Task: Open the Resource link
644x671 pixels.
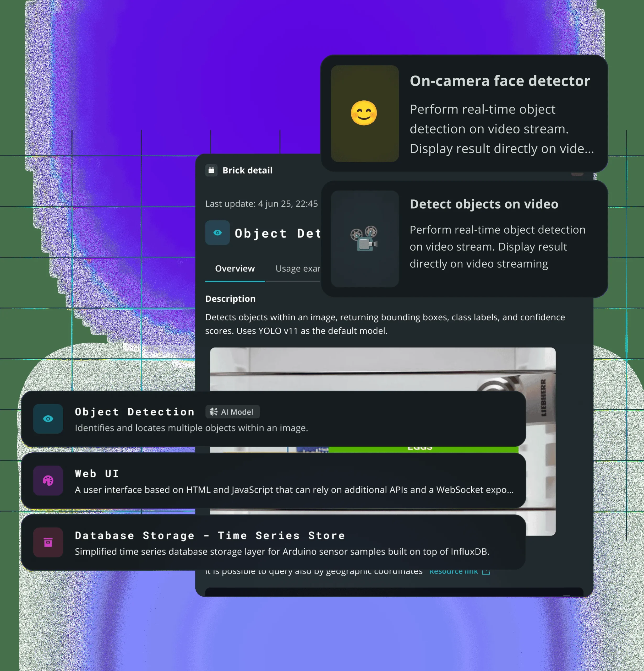Action: pyautogui.click(x=453, y=572)
